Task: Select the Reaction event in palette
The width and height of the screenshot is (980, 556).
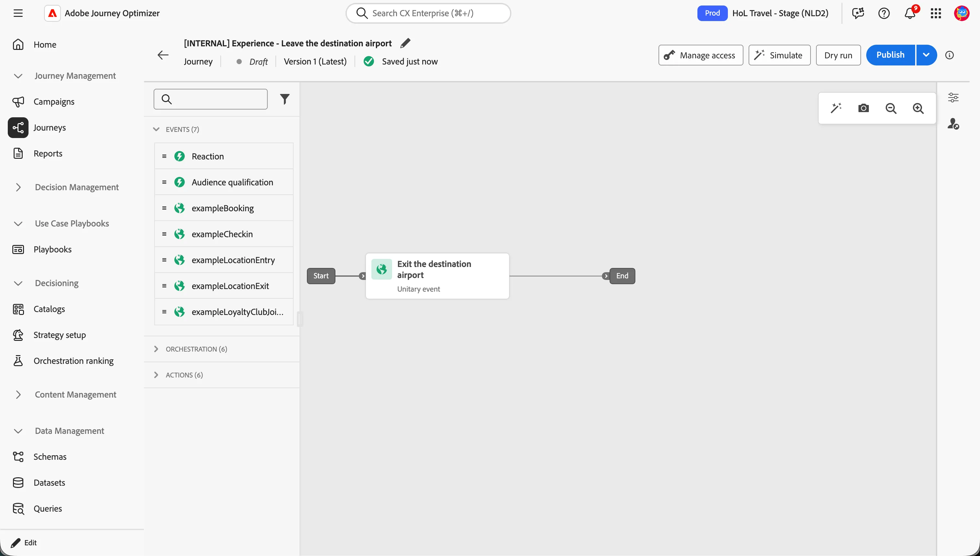Action: coord(224,156)
